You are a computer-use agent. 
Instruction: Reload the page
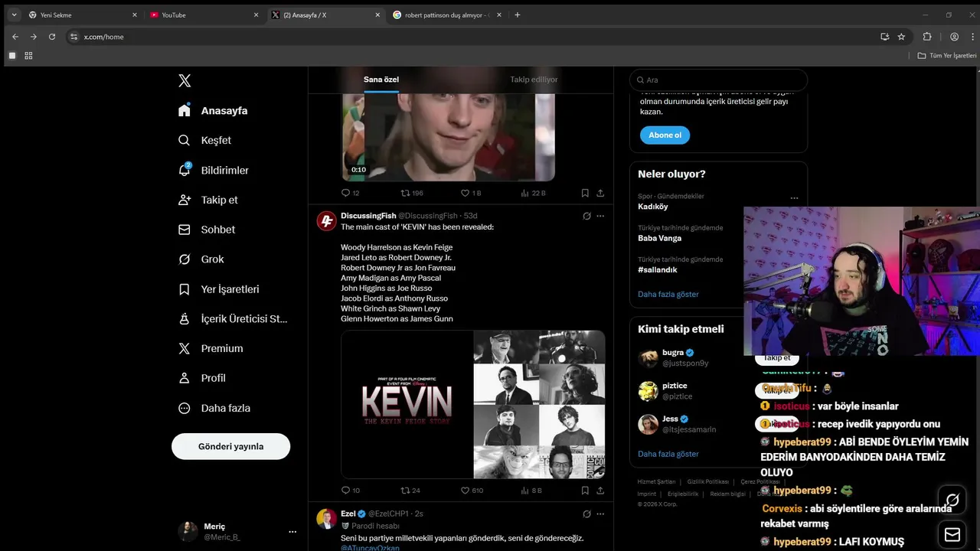(x=52, y=37)
